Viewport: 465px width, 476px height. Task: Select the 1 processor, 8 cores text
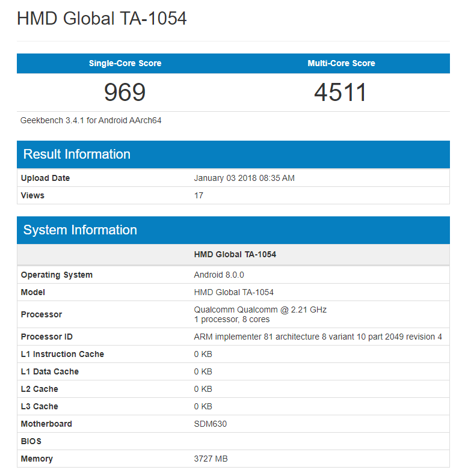(x=232, y=319)
